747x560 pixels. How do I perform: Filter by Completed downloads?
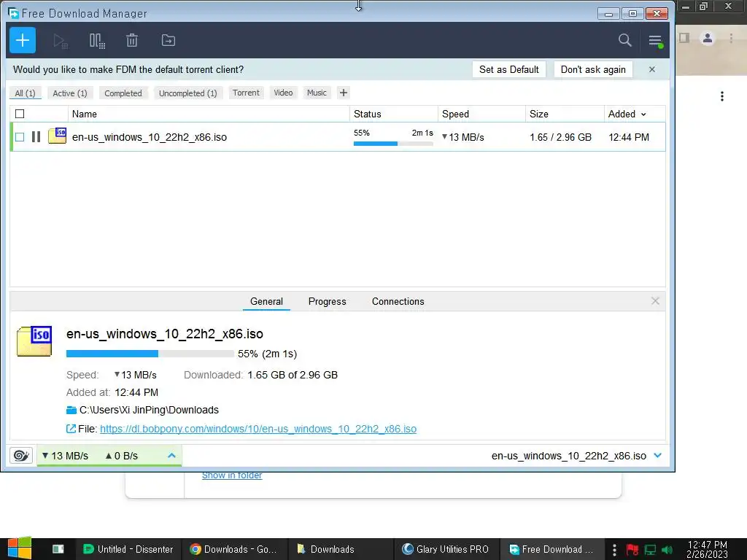pos(123,93)
